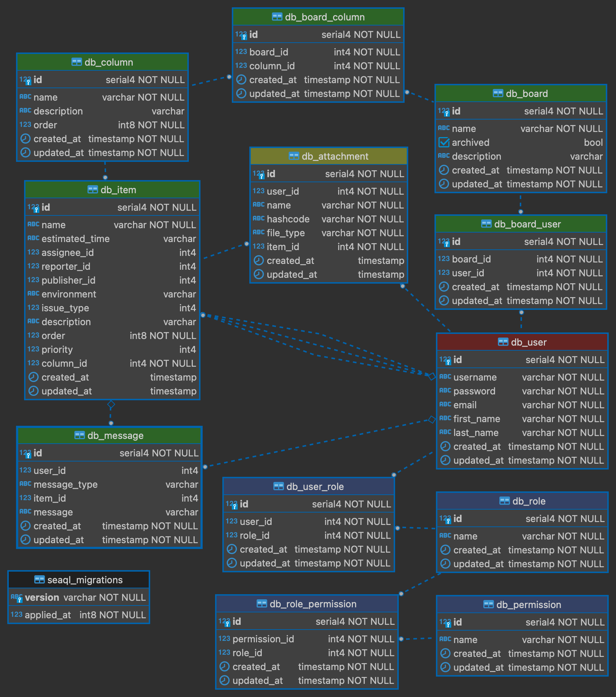
Task: Click the message_type column in db_message
Action: click(x=109, y=484)
